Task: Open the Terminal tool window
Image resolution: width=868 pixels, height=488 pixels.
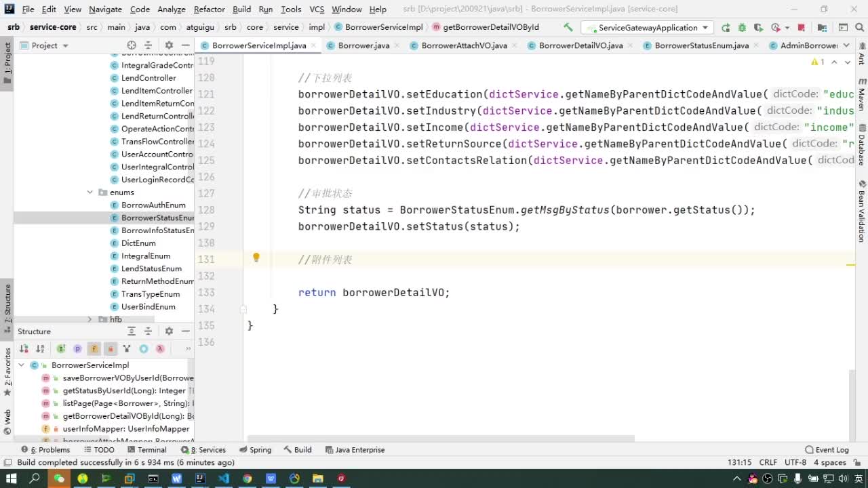Action: pos(146,450)
